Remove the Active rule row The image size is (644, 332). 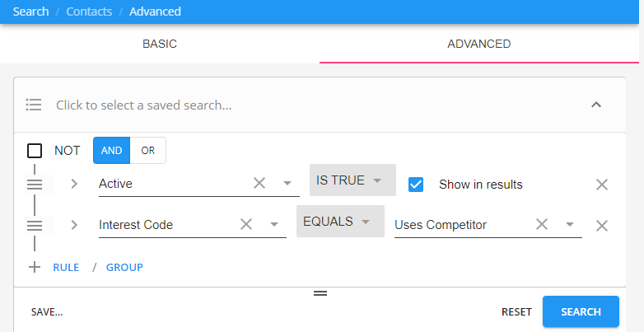[602, 185]
